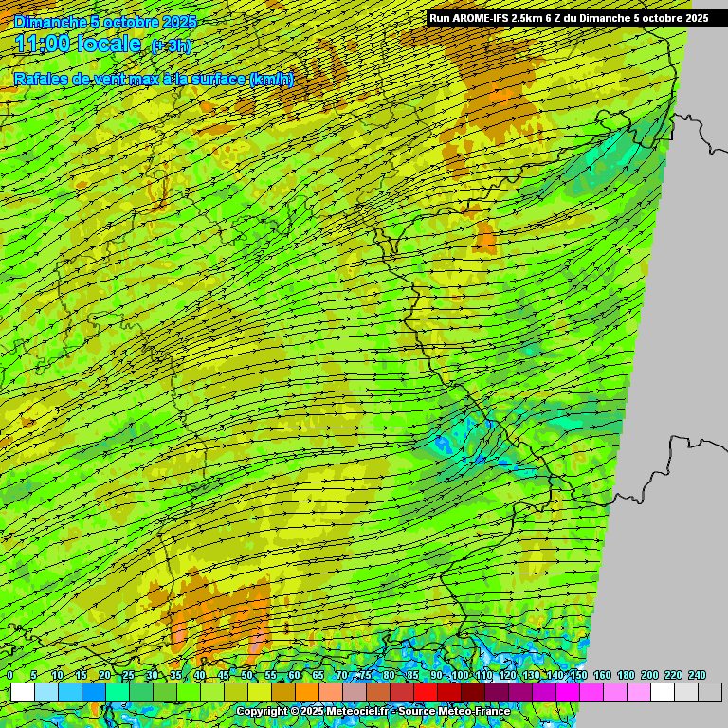Screen dimensions: 728x728
Task: Select the light blue 5 km/h legend swatch
Action: (x=46, y=693)
